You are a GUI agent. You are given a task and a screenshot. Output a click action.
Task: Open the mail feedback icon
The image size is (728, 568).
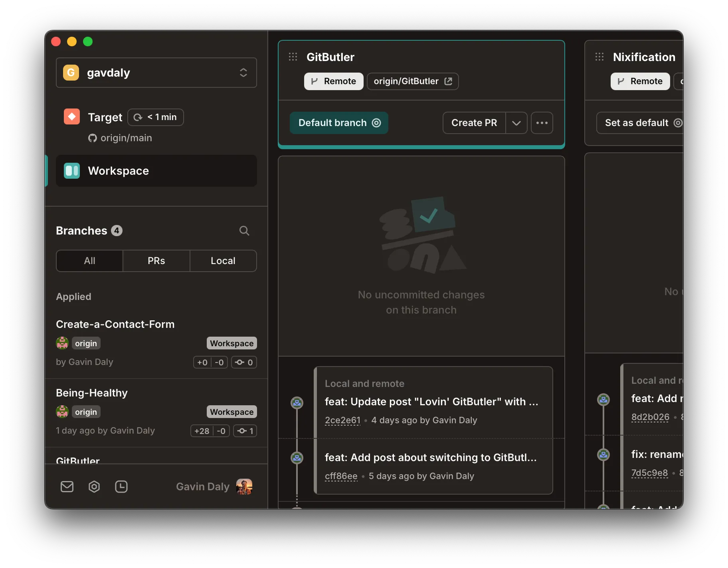67,487
